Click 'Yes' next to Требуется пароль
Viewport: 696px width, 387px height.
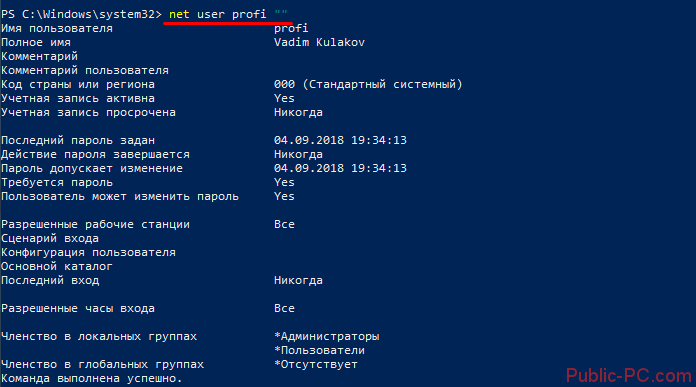pos(284,182)
